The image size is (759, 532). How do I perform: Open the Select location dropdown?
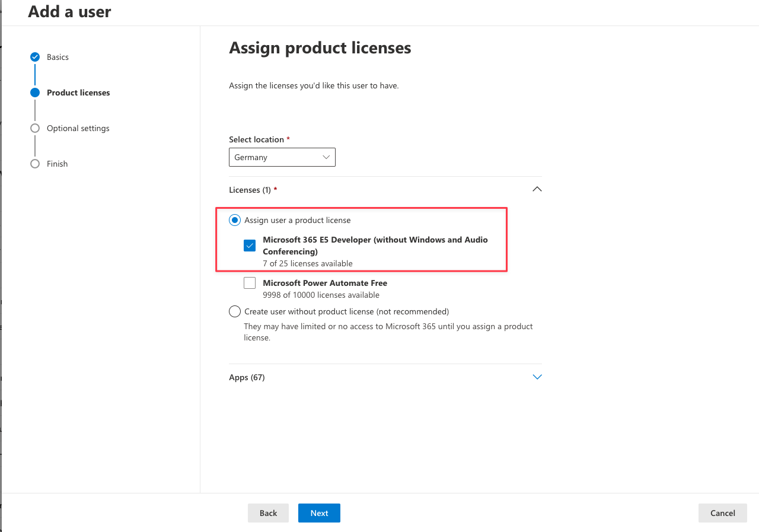point(282,157)
